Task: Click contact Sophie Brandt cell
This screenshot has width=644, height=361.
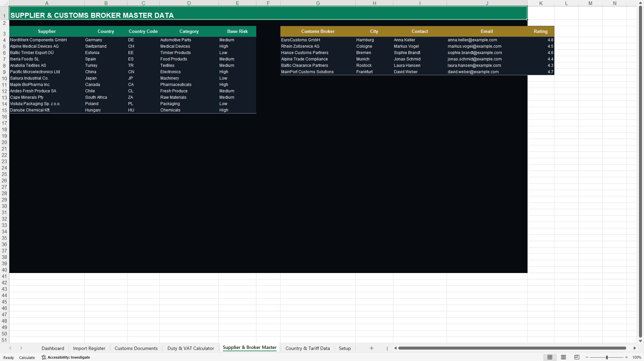Action: click(420, 53)
